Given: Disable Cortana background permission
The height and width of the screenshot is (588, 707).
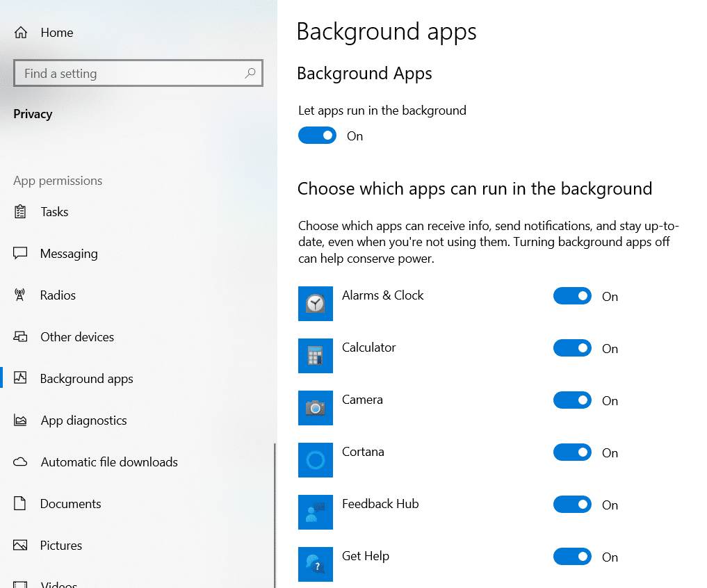Looking at the screenshot, I should [571, 452].
